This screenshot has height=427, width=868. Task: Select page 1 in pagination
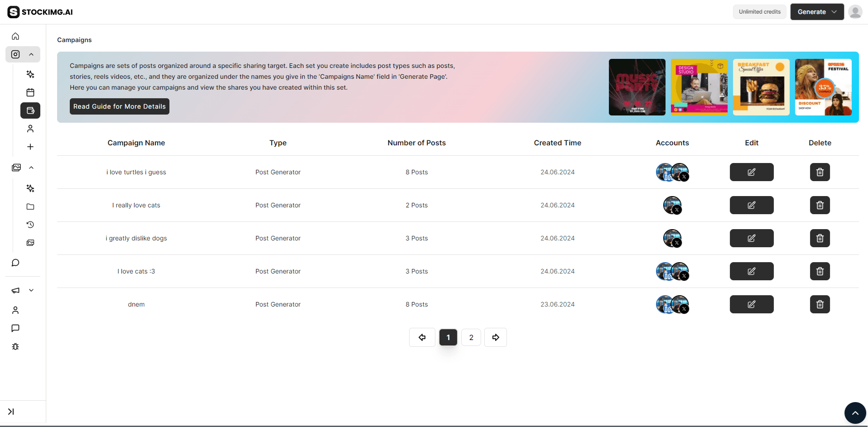coord(448,337)
